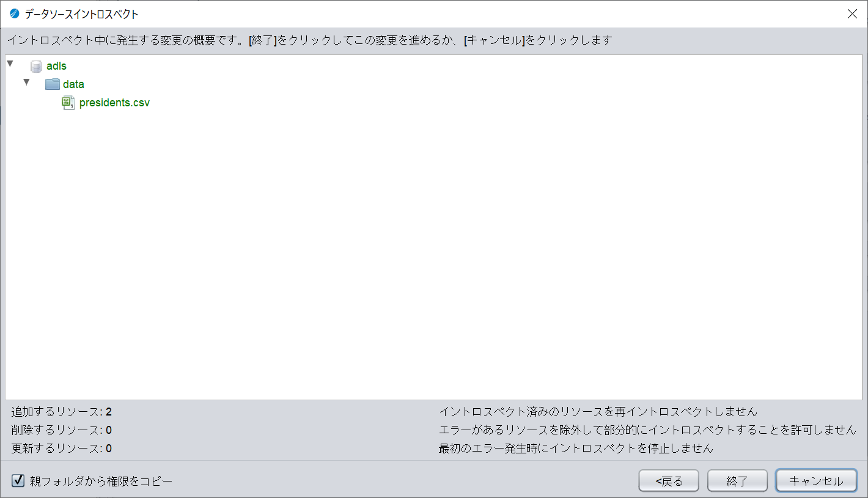
Task: Click the 終了 button to finish
Action: 737,481
